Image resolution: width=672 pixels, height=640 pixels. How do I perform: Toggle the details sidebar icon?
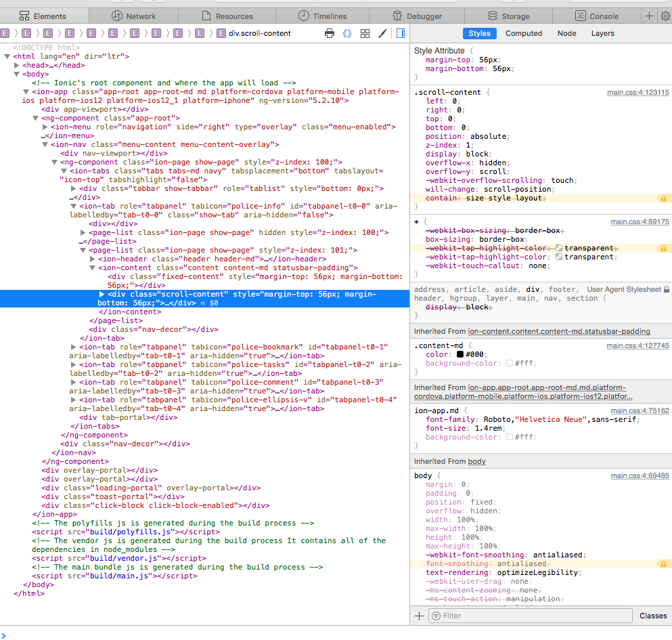pos(400,33)
